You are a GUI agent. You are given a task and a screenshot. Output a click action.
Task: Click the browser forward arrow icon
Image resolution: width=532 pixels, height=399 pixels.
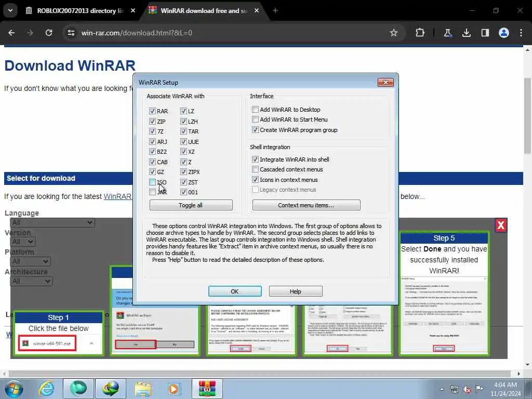(30, 33)
